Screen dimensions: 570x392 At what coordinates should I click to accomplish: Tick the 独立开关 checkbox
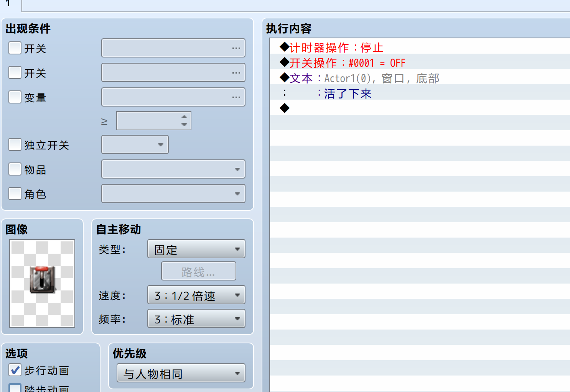(15, 144)
